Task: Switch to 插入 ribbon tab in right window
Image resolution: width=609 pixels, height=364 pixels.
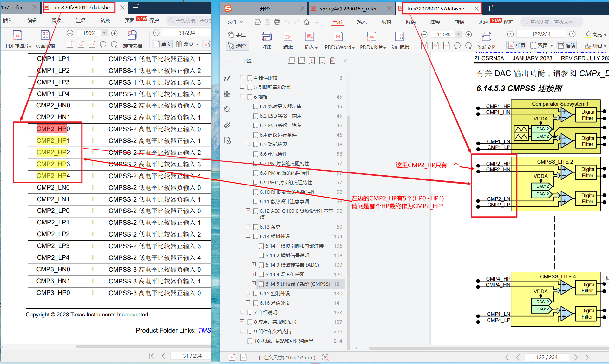Action: [x=362, y=22]
